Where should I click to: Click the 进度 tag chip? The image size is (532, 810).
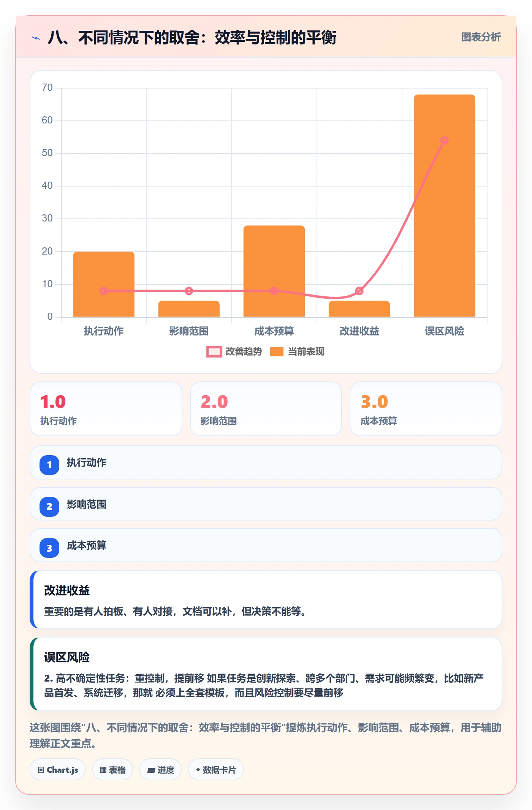click(x=160, y=770)
